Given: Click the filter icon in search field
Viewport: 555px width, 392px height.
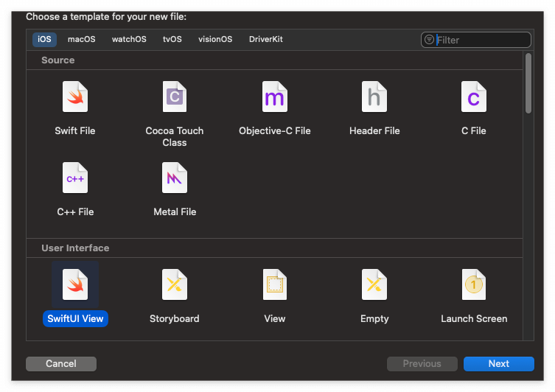Looking at the screenshot, I should tap(429, 40).
